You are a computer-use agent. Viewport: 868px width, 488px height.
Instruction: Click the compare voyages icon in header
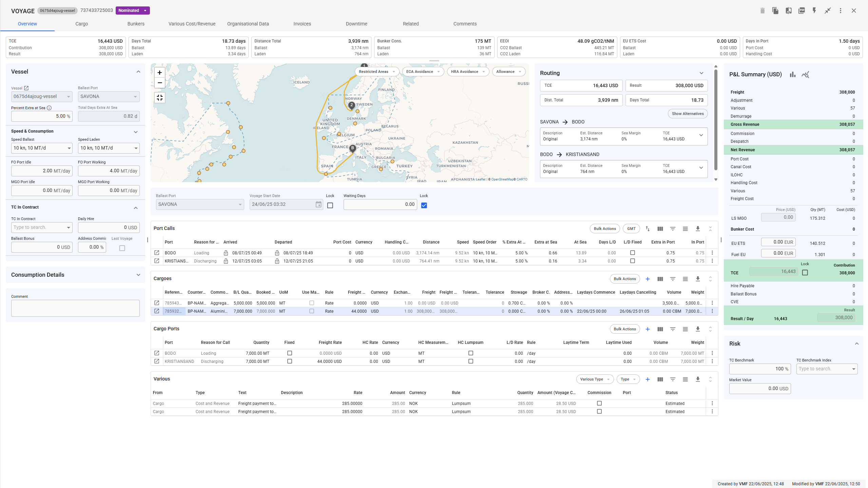pos(789,11)
